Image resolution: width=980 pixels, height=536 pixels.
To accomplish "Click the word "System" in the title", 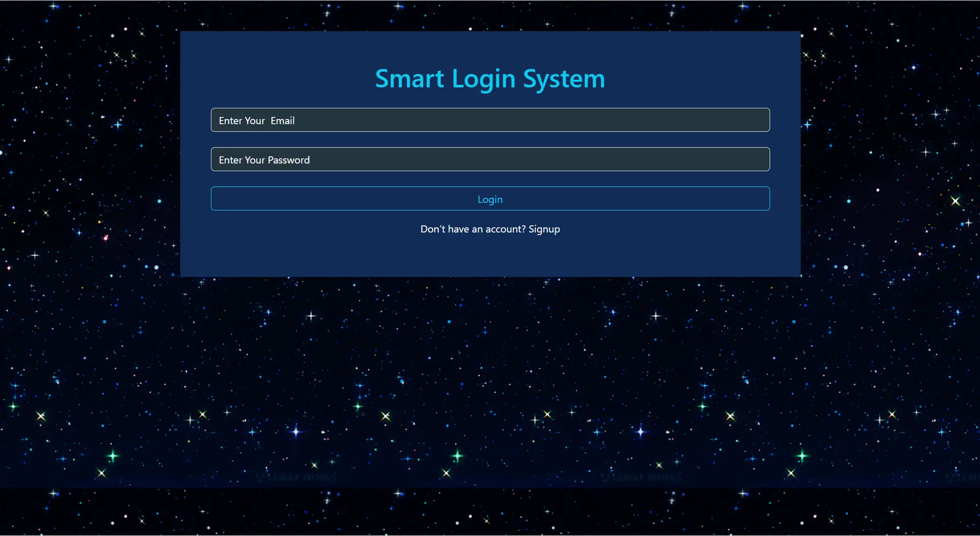I will click(564, 80).
